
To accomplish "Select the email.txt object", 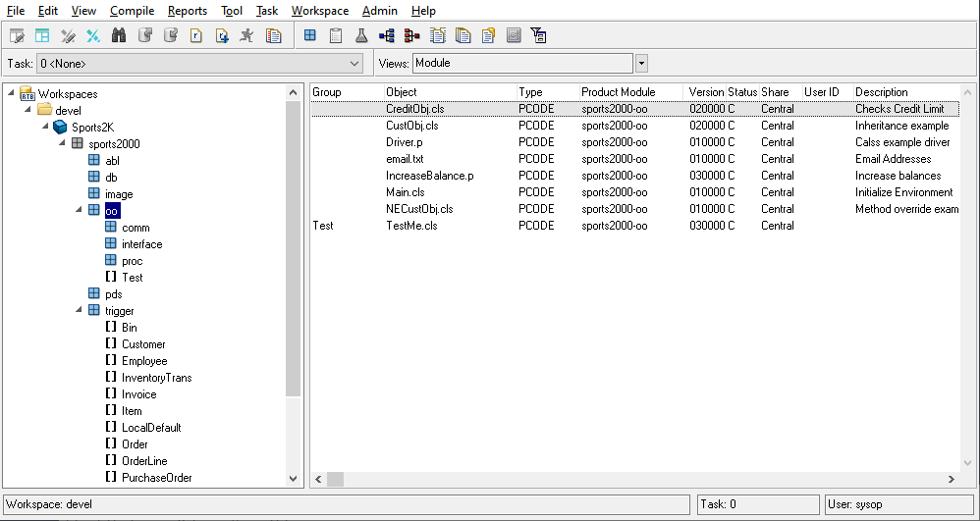I will tap(405, 159).
